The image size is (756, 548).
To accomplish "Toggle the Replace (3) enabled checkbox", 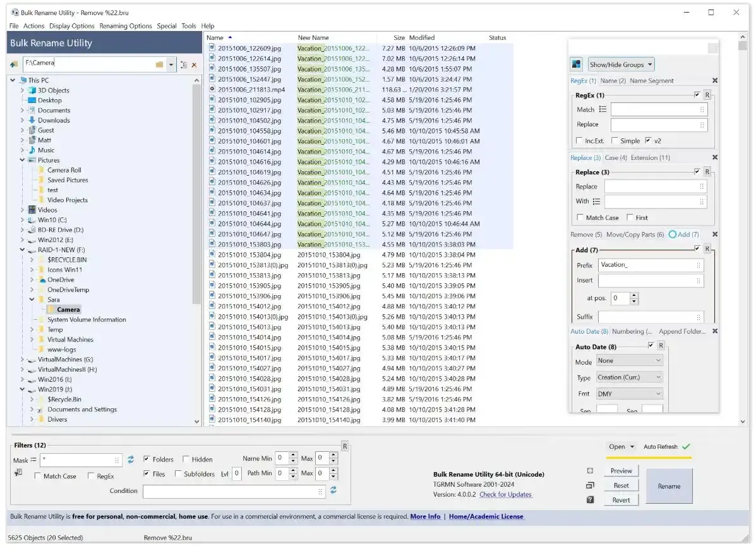I will tap(697, 171).
